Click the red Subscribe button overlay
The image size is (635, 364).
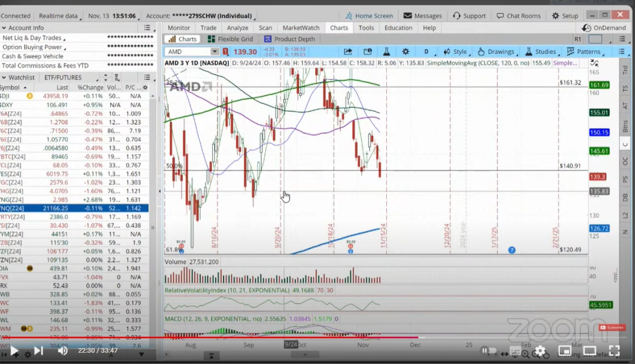(x=611, y=328)
